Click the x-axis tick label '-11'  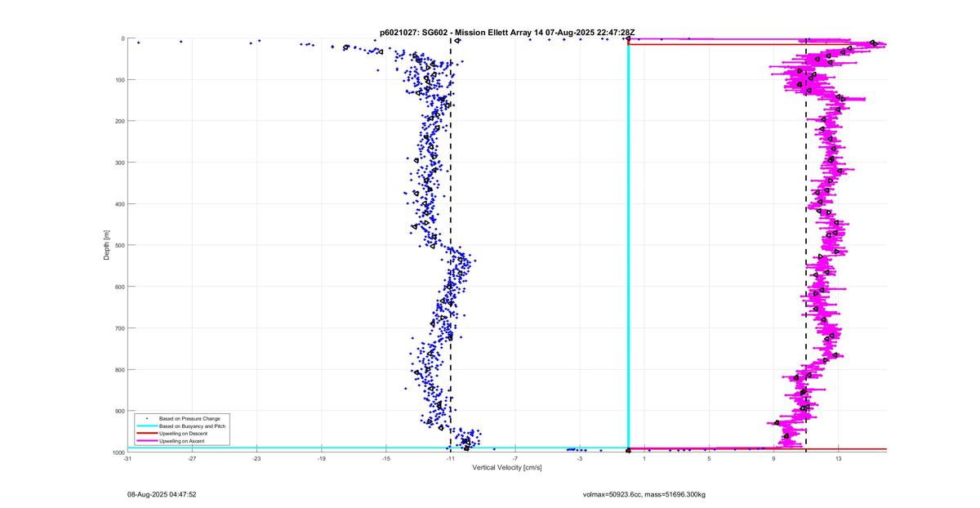pyautogui.click(x=450, y=459)
